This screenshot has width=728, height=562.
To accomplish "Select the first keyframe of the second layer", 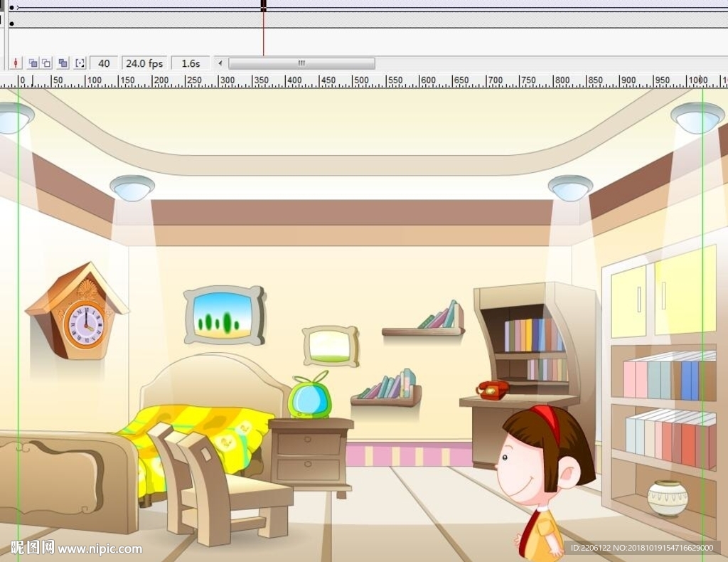I will pos(11,23).
